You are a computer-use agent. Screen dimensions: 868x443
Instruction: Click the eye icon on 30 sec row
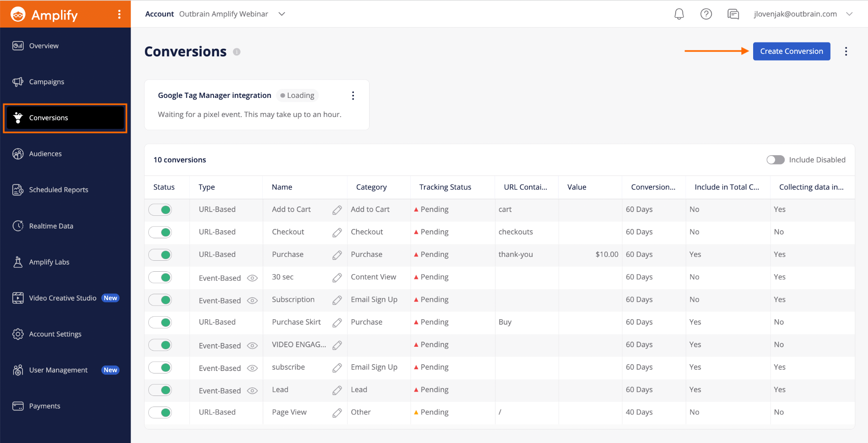click(252, 278)
